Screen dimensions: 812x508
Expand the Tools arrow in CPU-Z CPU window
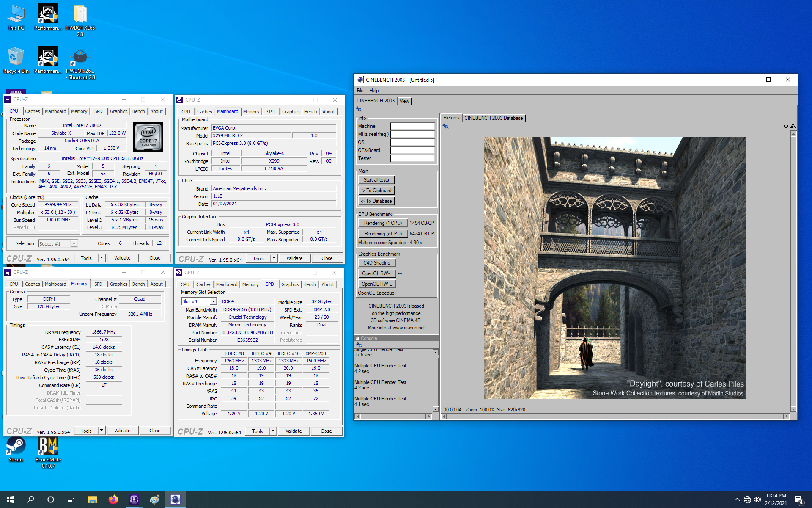click(101, 258)
